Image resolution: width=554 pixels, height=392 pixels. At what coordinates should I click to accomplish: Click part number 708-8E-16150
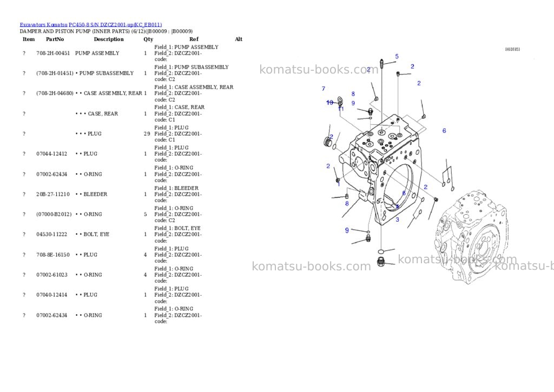(53, 255)
